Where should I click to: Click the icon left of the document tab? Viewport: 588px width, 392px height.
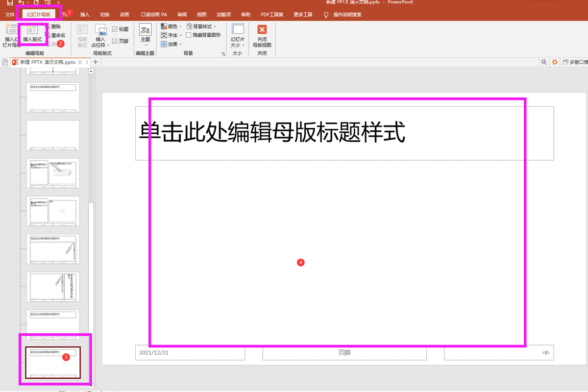(4, 62)
